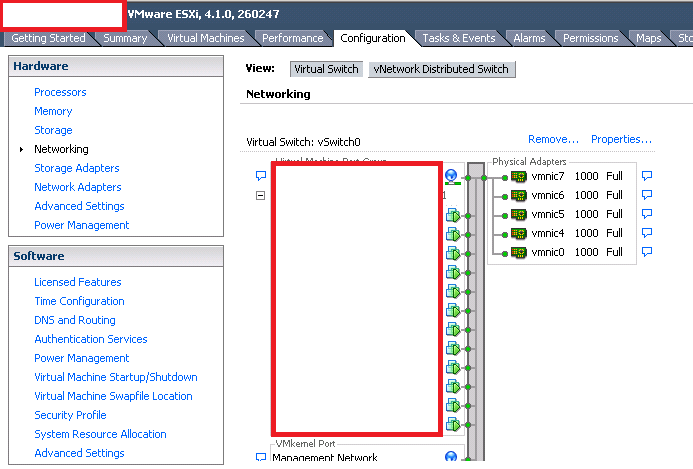The width and height of the screenshot is (693, 469).
Task: Open Memory hardware settings
Action: pos(53,111)
